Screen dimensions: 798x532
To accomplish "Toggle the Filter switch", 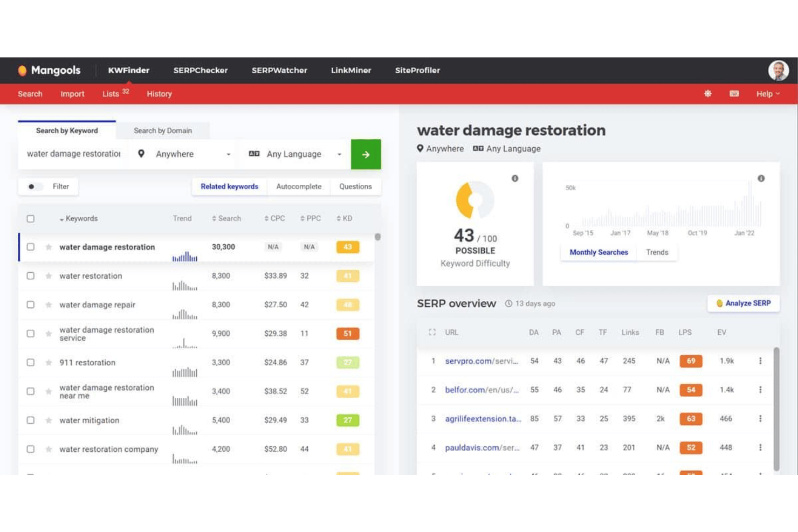I will pyautogui.click(x=34, y=186).
